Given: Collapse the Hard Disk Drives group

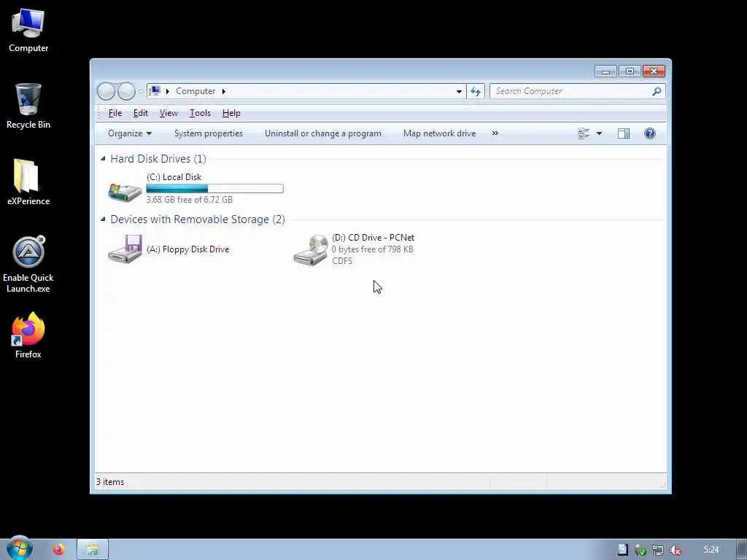Looking at the screenshot, I should 103,158.
